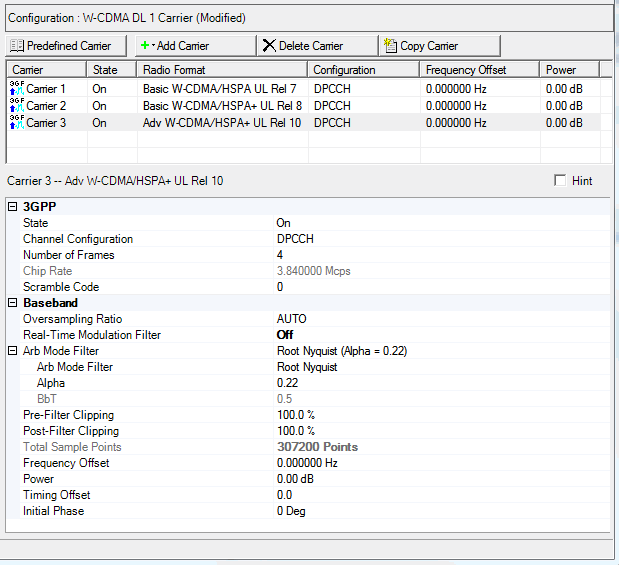The width and height of the screenshot is (619, 565).
Task: Select the Carrier 3 row name
Action: [46, 123]
